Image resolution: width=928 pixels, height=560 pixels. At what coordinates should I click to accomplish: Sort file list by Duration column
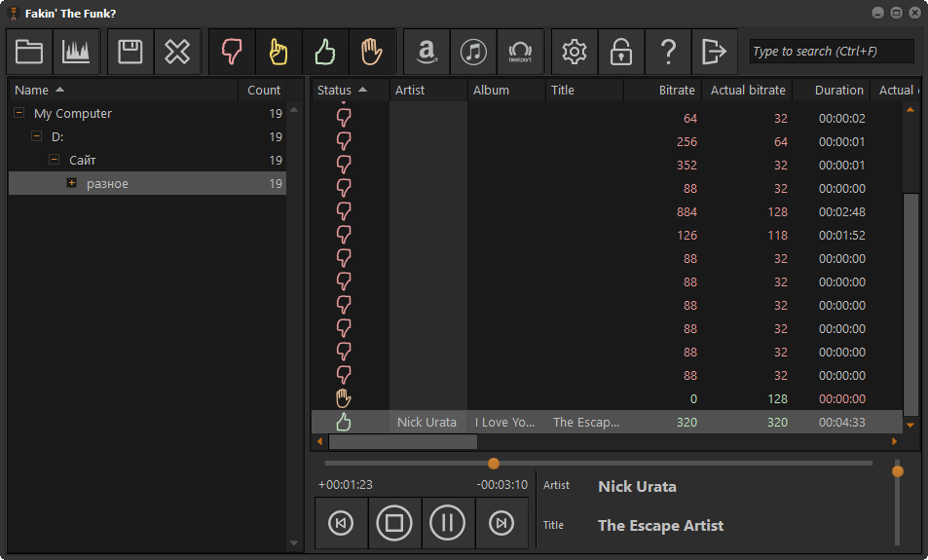(832, 90)
